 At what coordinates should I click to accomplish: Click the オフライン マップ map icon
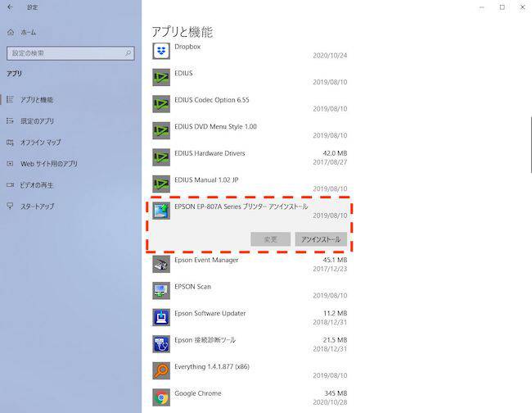click(x=10, y=143)
